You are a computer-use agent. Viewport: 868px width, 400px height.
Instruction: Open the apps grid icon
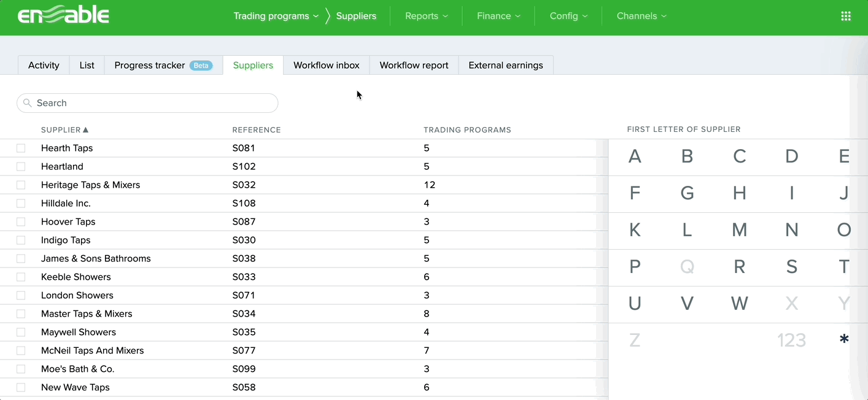(845, 16)
